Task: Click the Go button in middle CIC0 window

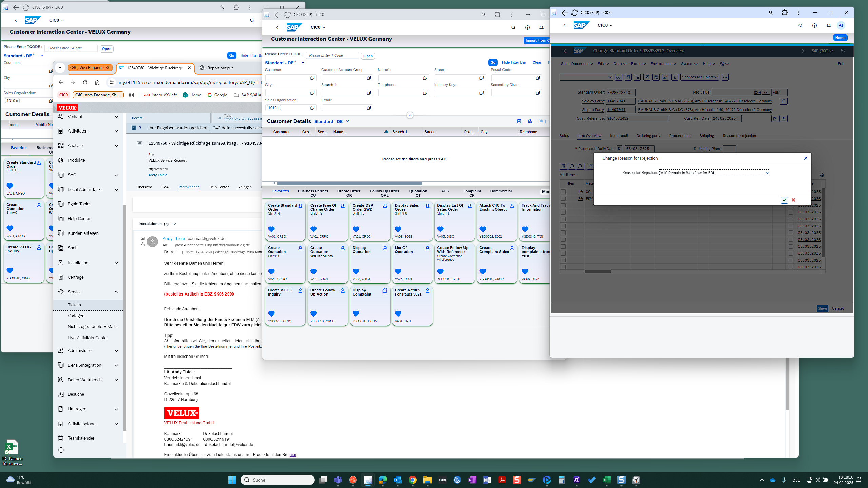Action: (x=493, y=62)
